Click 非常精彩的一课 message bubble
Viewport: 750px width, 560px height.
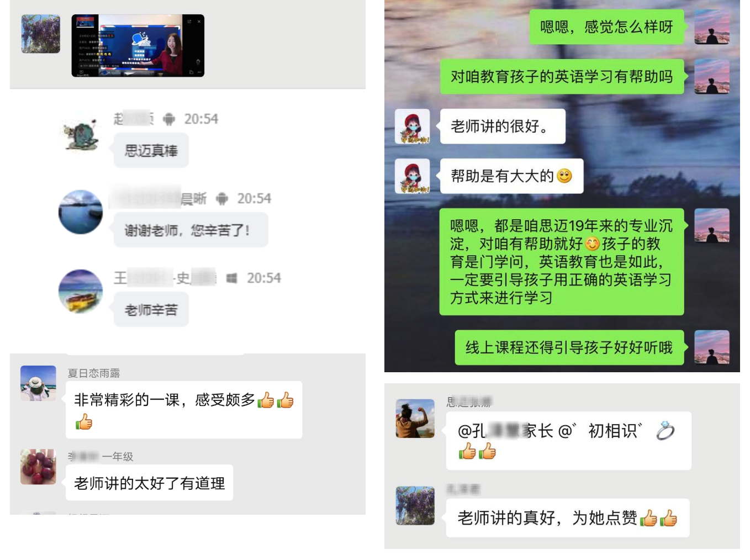184,410
